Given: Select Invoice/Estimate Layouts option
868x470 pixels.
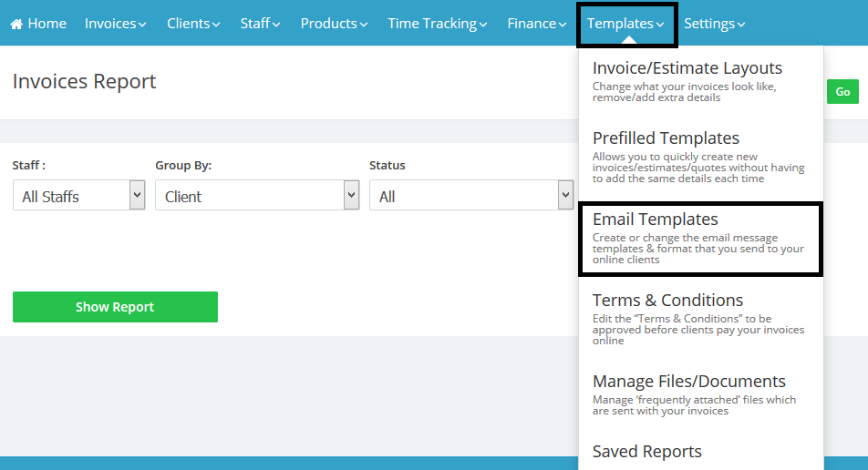Looking at the screenshot, I should tap(687, 68).
